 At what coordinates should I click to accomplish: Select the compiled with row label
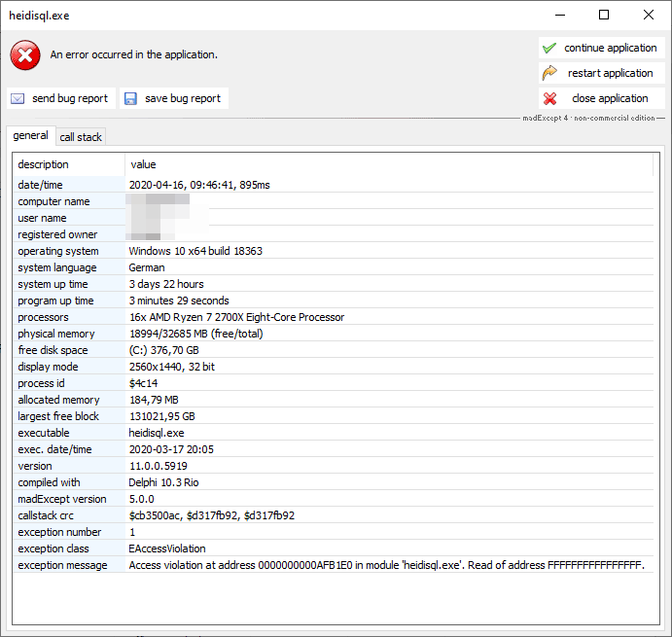(49, 482)
